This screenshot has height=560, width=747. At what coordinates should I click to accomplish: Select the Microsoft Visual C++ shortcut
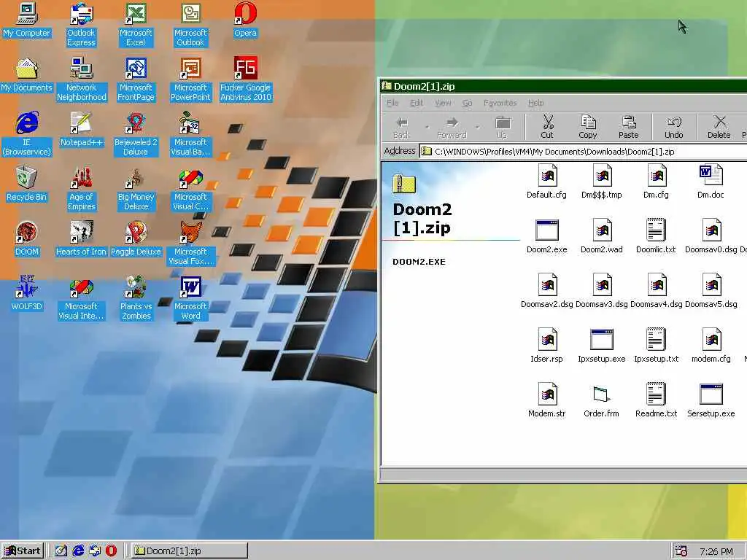click(x=190, y=189)
